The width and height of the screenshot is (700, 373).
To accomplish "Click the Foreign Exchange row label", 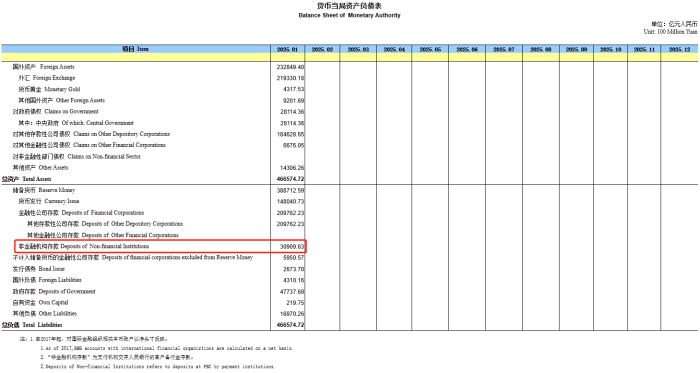I will pyautogui.click(x=46, y=78).
